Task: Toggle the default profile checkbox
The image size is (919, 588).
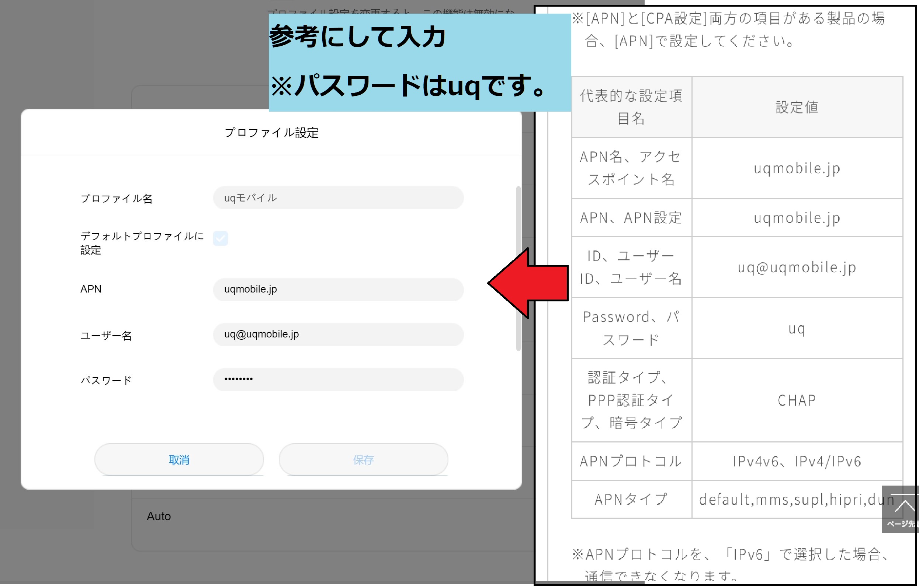Action: tap(221, 238)
